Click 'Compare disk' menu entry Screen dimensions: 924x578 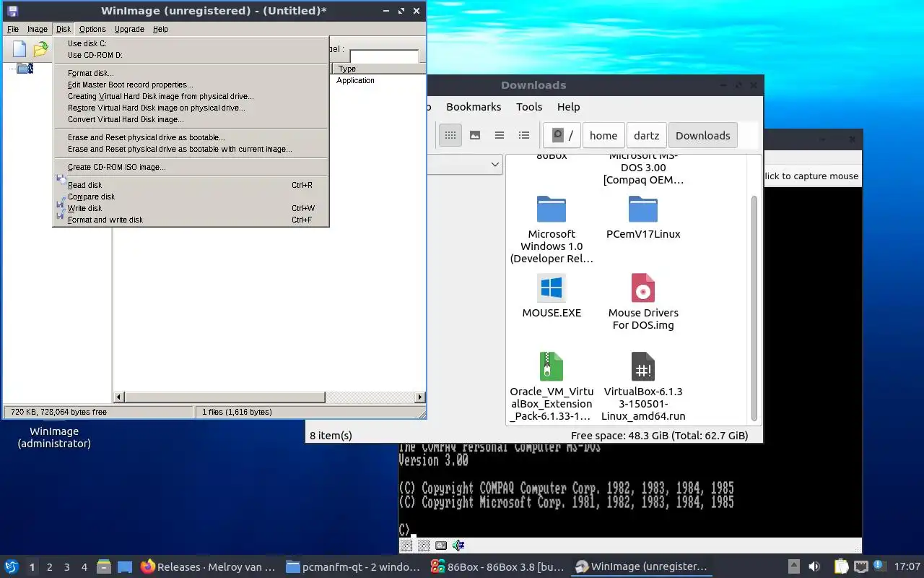[x=191, y=197]
